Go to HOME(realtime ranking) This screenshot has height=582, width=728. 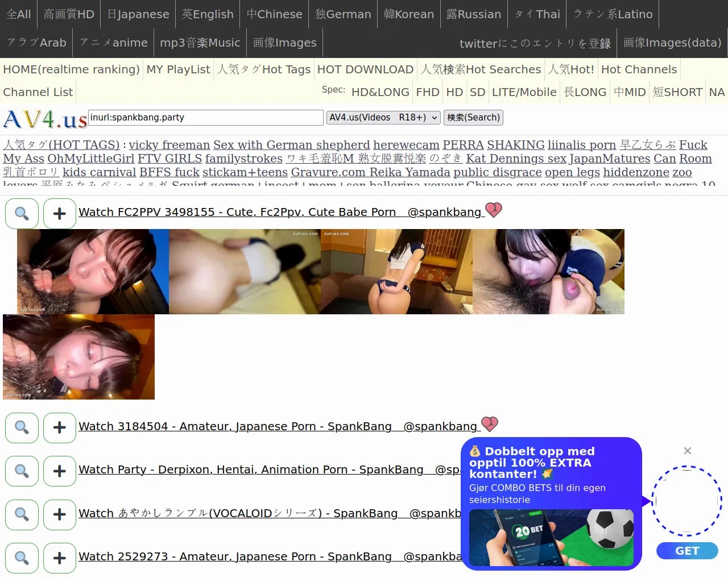click(x=71, y=69)
